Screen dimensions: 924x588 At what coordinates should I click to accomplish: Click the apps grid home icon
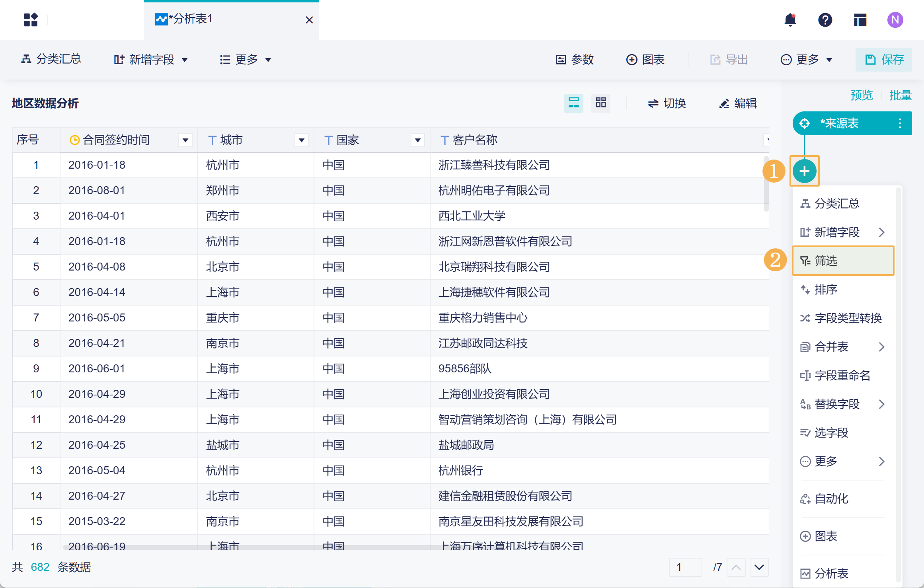click(31, 20)
